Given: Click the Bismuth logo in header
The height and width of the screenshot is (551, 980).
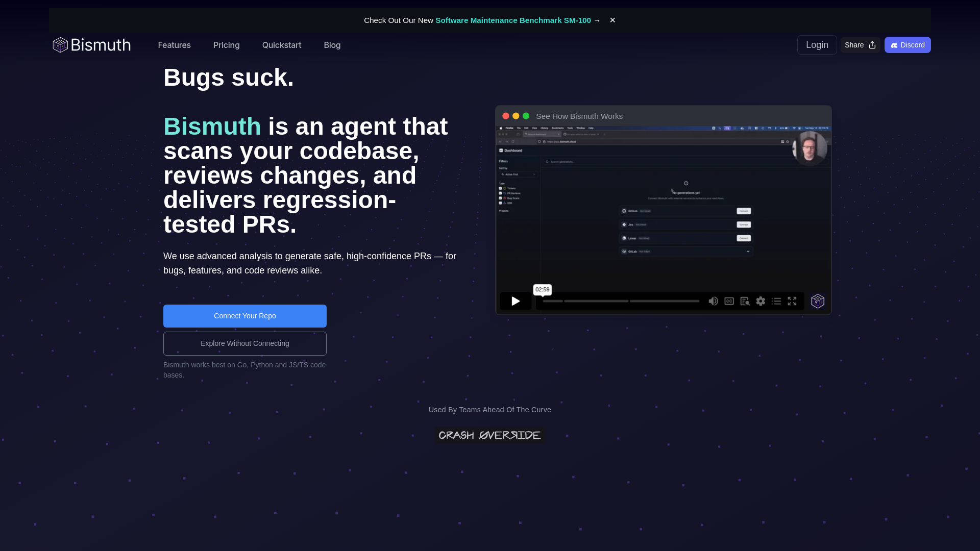Looking at the screenshot, I should [92, 45].
